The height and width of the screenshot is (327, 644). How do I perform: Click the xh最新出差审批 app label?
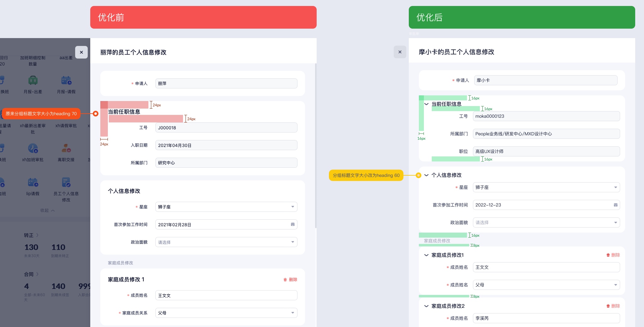pos(33,129)
